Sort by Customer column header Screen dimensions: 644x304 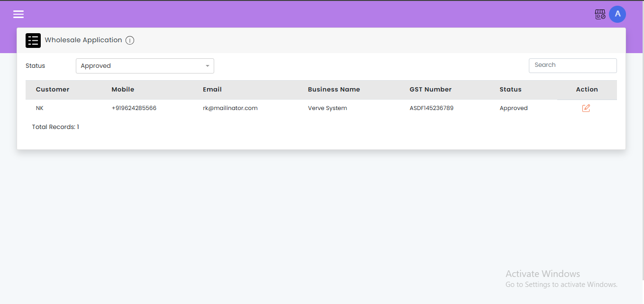(53, 90)
